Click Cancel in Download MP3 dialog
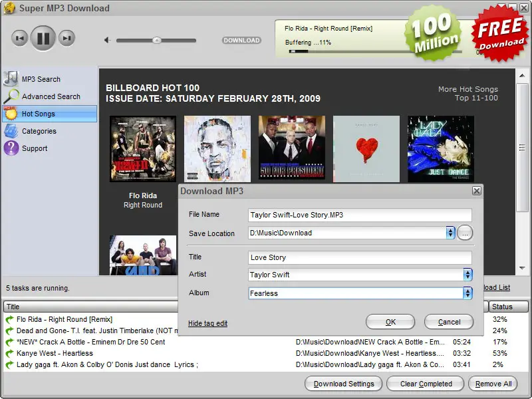 449,322
